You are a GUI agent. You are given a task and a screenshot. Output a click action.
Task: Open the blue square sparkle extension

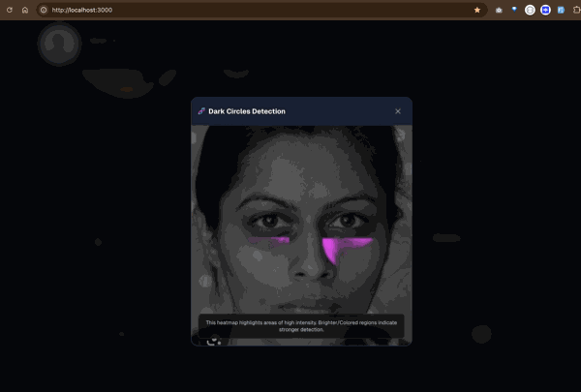click(545, 10)
